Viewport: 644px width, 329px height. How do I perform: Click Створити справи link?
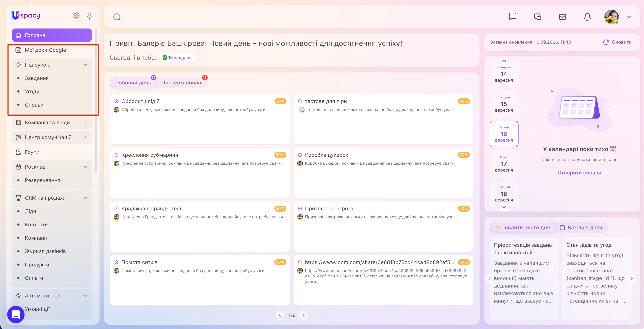pos(579,173)
